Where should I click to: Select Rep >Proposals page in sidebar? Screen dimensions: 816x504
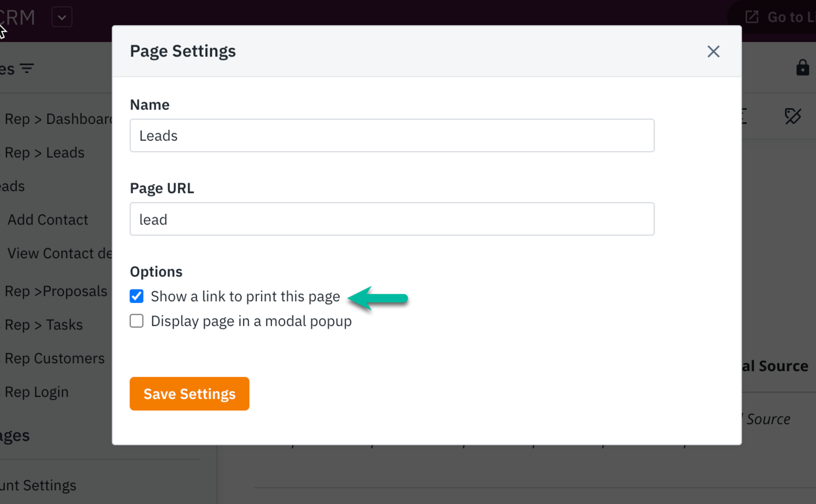(56, 291)
